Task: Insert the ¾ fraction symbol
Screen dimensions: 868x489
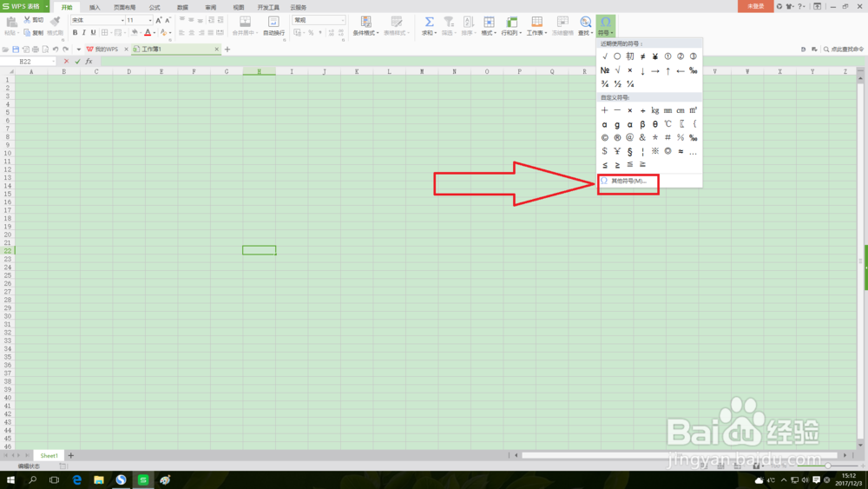Action: (604, 84)
